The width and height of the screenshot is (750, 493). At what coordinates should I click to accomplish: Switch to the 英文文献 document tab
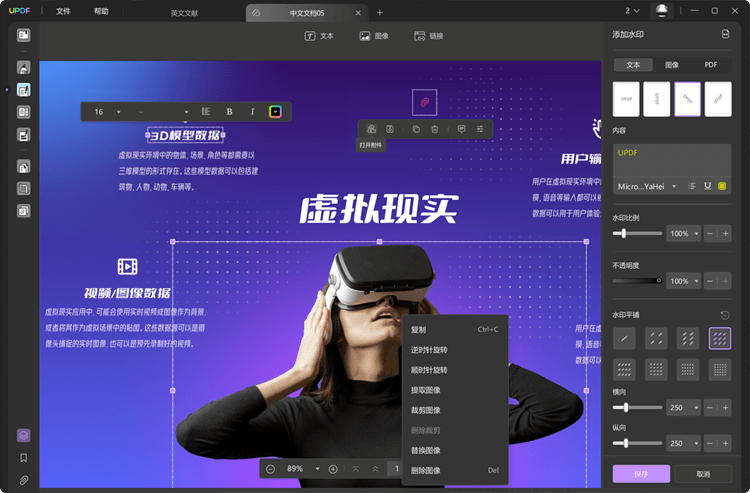184,13
